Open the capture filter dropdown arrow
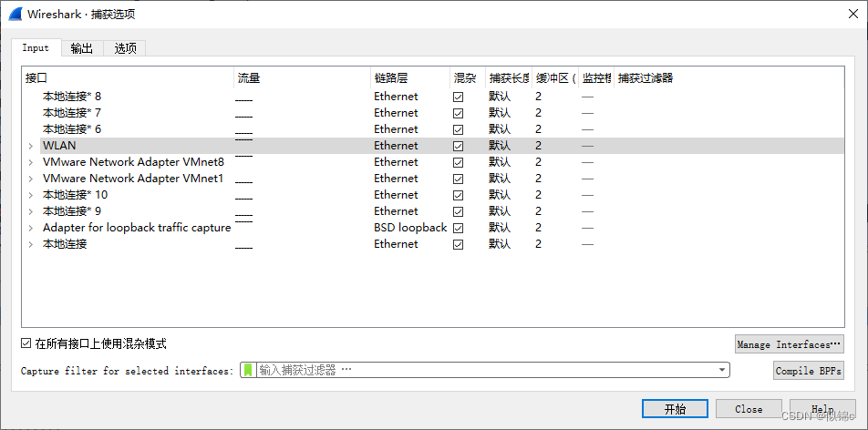Screen dimensions: 868x430 722,370
